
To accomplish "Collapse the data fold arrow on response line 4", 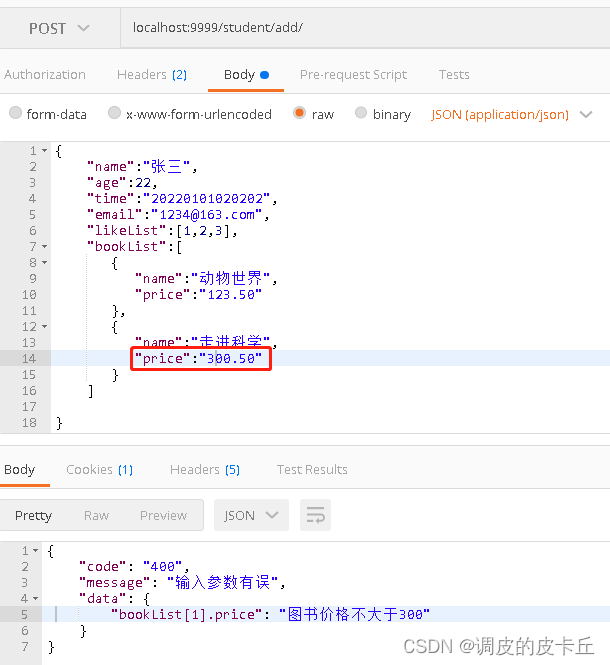I will (36, 598).
